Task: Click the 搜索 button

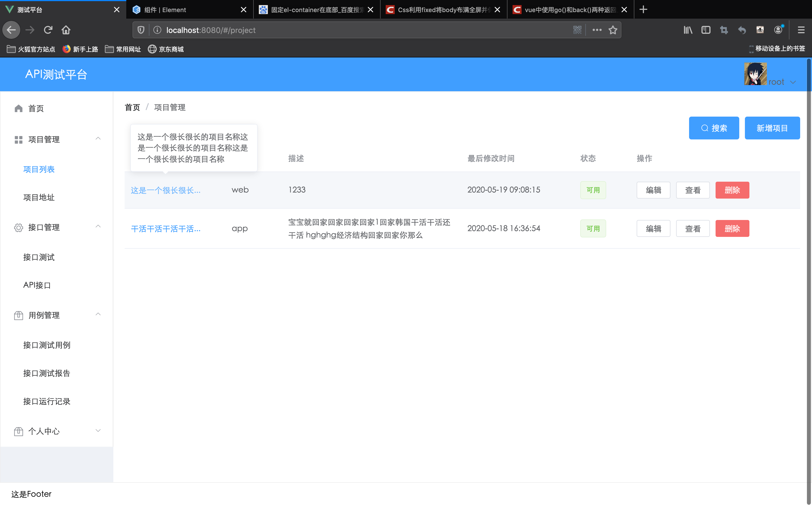Action: click(714, 128)
